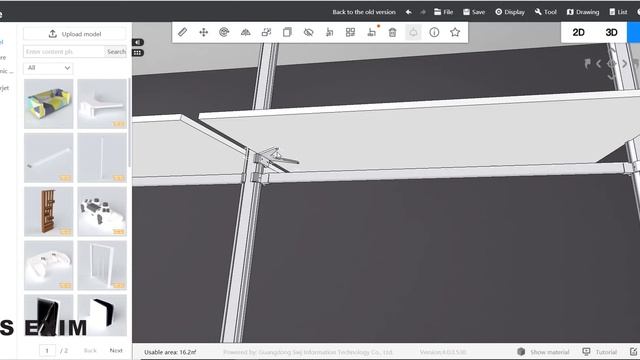Click the group array grid icon
Screen dimensions: 640x360
pyautogui.click(x=350, y=32)
